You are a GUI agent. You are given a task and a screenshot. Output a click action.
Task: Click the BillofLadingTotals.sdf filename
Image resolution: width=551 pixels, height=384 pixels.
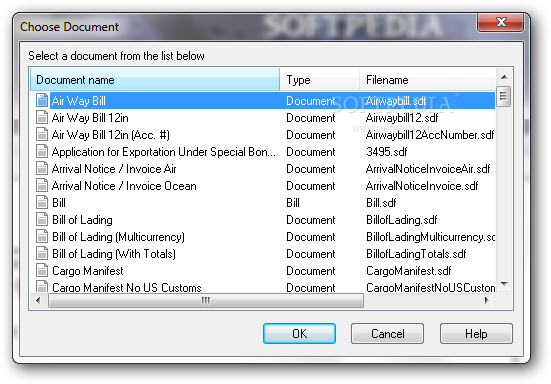pos(416,254)
